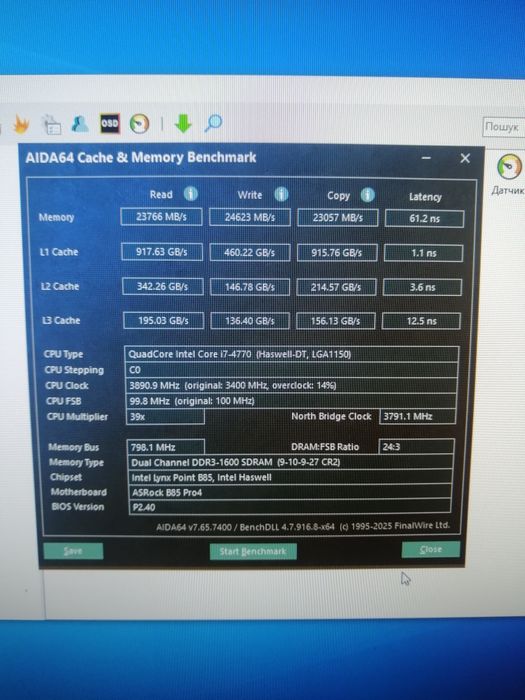Click the Close button

click(430, 549)
